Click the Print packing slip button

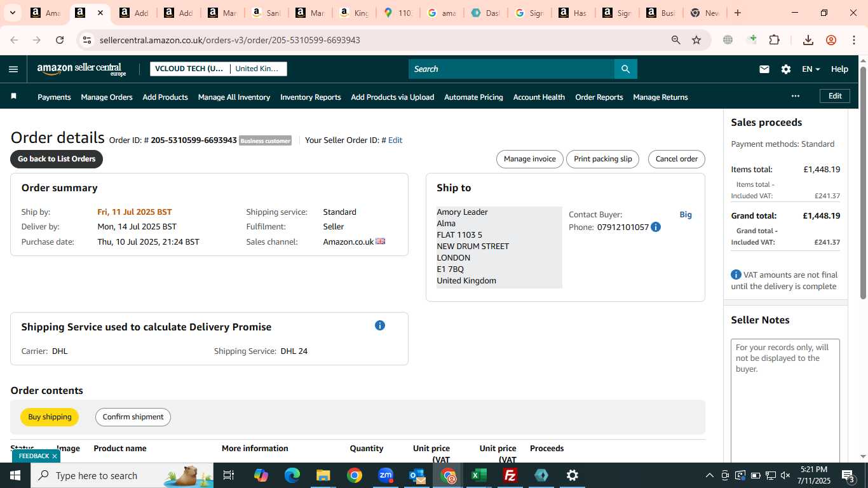pos(603,159)
